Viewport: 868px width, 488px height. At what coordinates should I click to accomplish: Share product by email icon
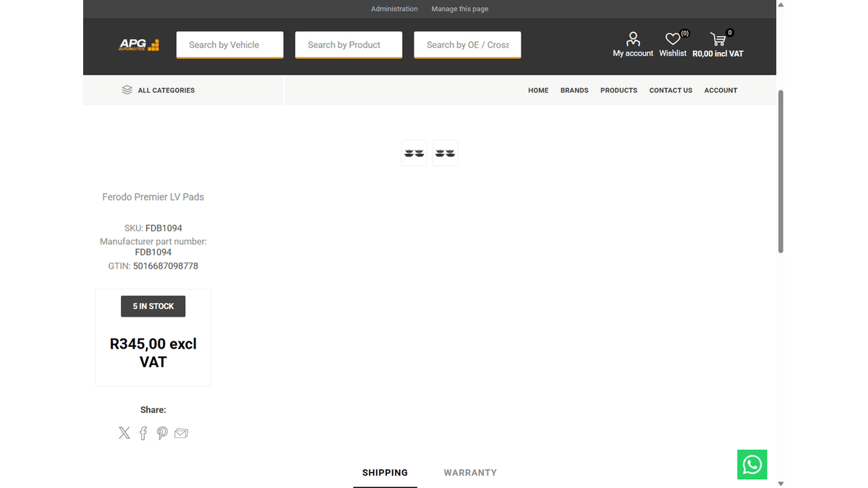pos(181,433)
